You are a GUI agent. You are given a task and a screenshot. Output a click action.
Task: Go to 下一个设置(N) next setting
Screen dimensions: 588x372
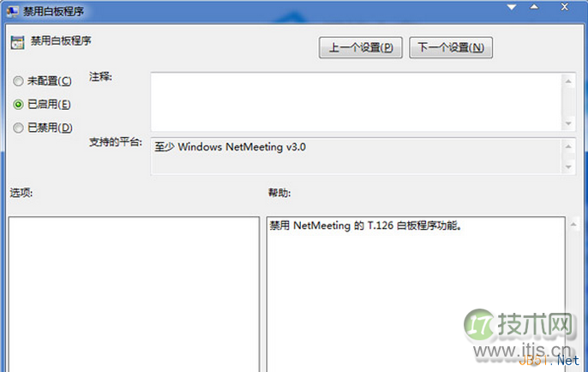tap(451, 48)
